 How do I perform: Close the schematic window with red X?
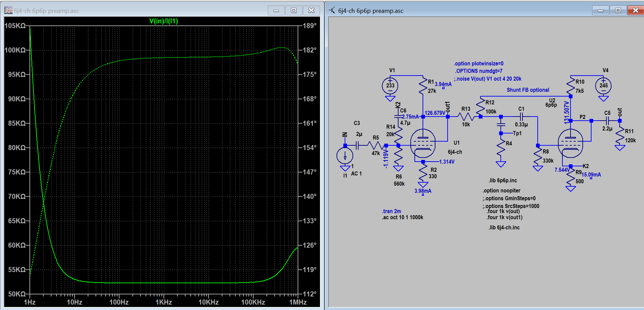[x=636, y=11]
